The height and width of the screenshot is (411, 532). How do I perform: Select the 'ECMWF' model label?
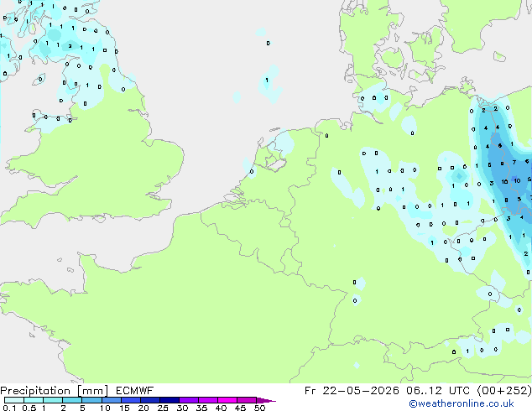point(134,391)
